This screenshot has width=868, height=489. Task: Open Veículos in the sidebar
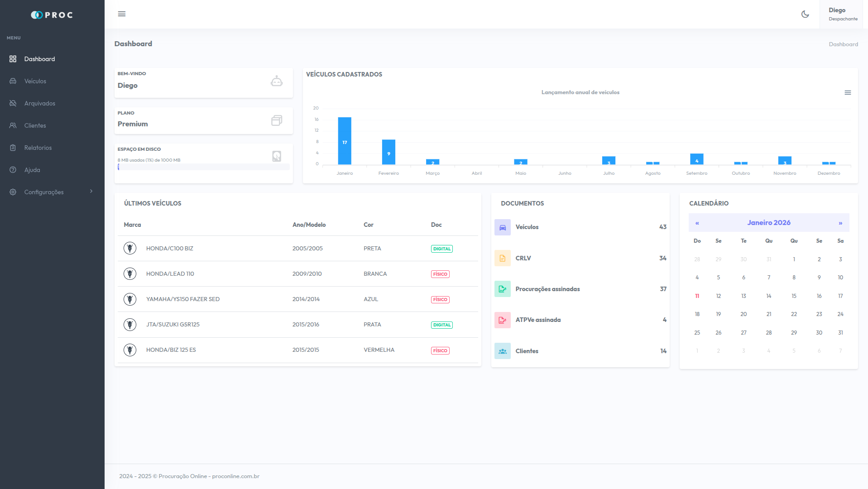tap(35, 81)
